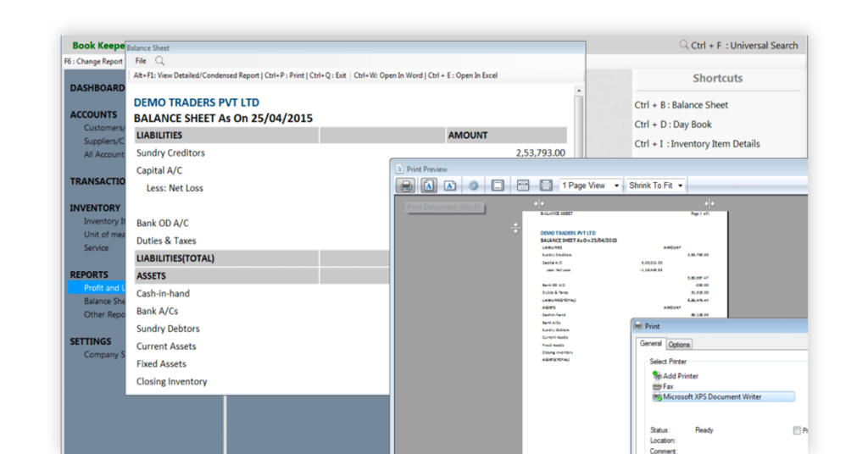Click the search magnifier icon in Balance Sheet window
The width and height of the screenshot is (868, 454).
pyautogui.click(x=159, y=61)
